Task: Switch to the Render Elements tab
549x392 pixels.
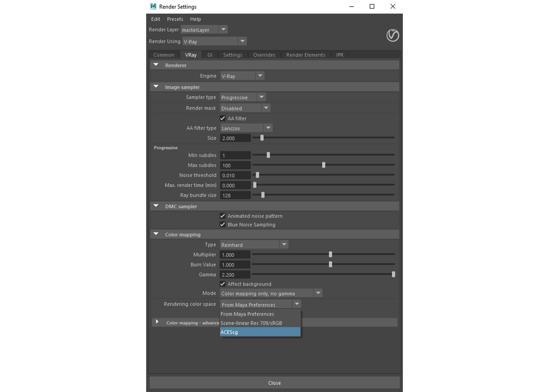Action: tap(305, 55)
